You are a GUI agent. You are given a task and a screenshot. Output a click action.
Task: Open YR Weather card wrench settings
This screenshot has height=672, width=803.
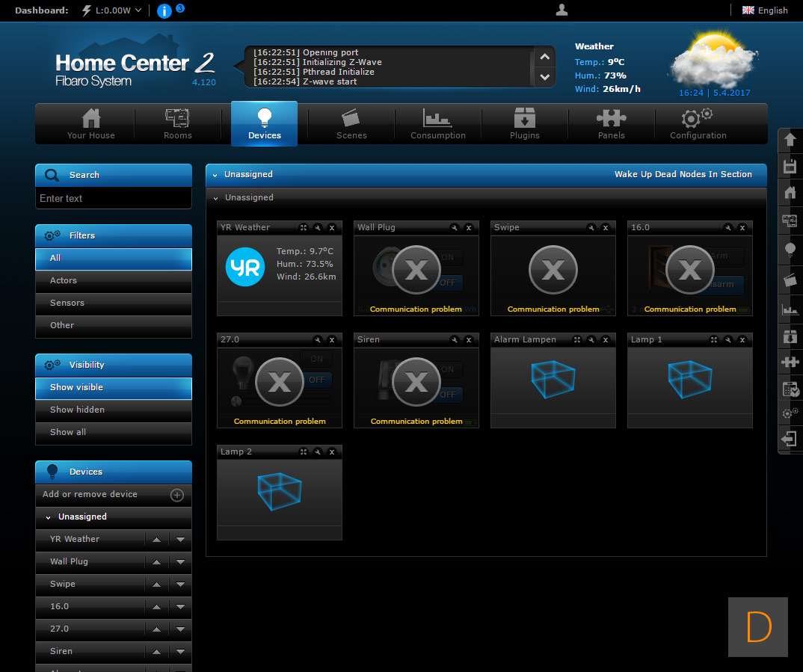tap(318, 228)
